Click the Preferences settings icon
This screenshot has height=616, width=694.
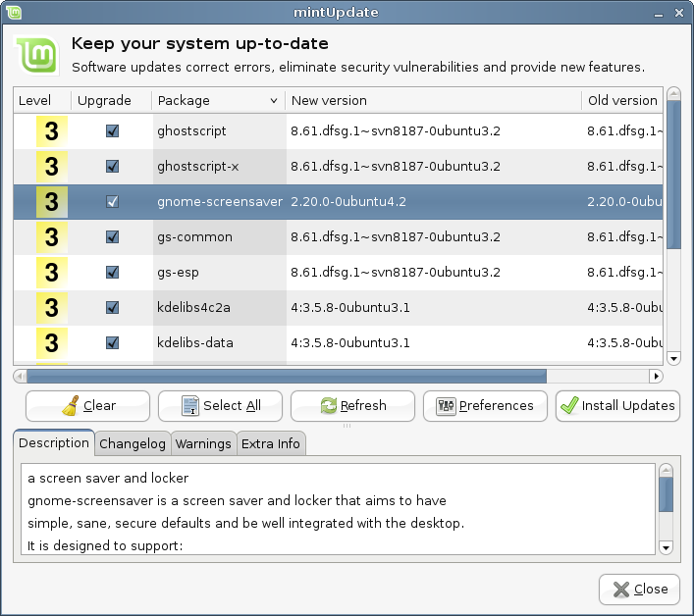coord(445,405)
